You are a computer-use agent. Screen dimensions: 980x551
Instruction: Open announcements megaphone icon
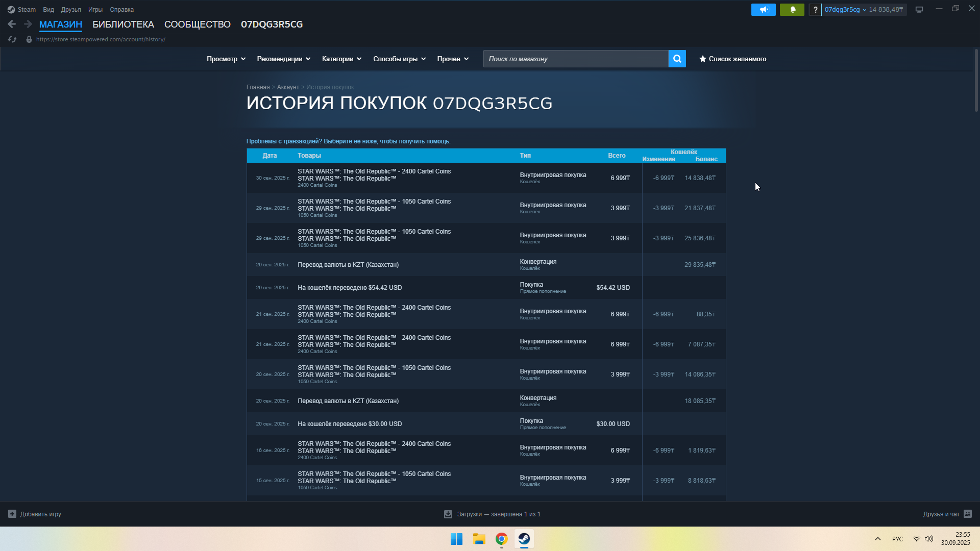[763, 10]
